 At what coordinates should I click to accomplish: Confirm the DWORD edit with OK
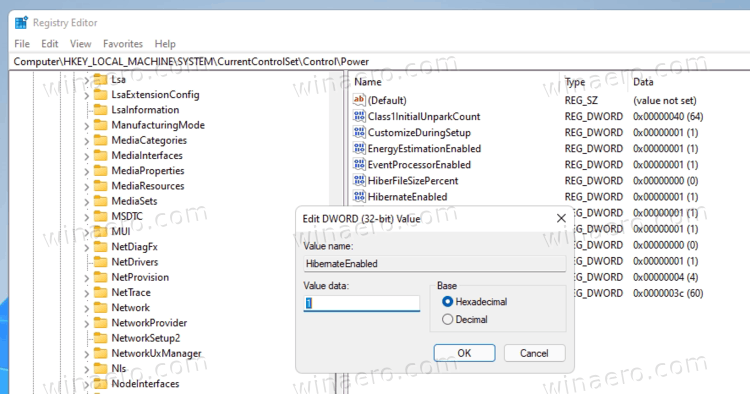point(464,353)
